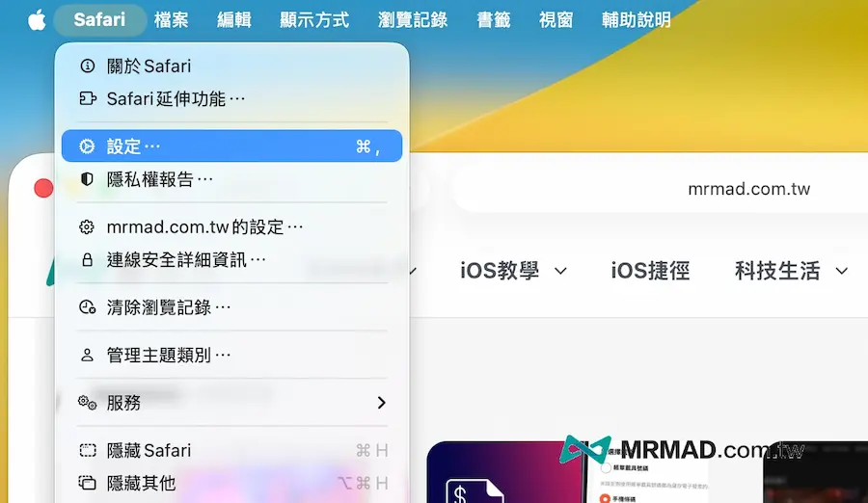Choose 清除瀏覽記錄 label
Image resolution: width=868 pixels, height=503 pixels.
168,307
